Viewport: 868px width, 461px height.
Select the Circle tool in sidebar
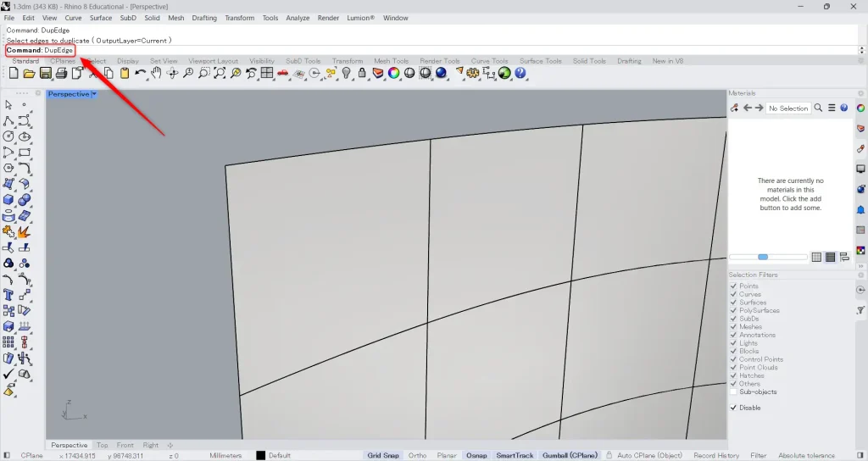8,136
